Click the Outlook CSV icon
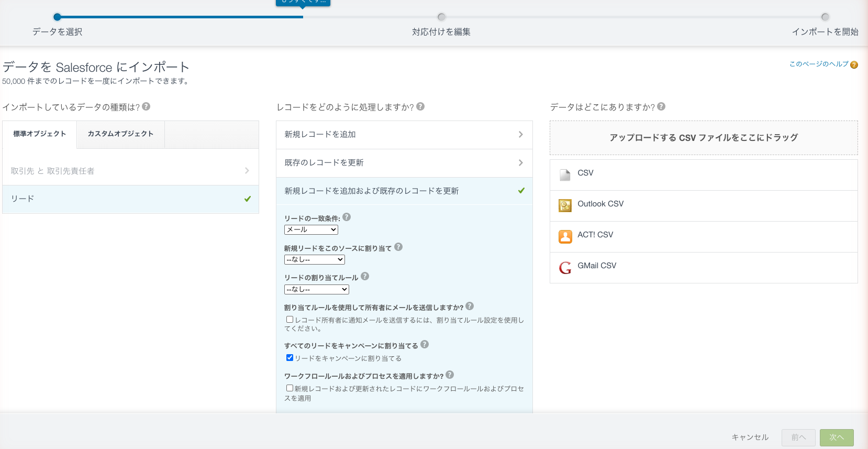This screenshot has height=449, width=868. 565,205
